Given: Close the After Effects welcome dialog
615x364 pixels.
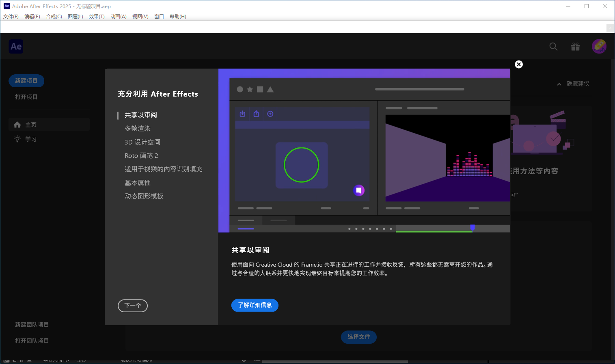Looking at the screenshot, I should [519, 65].
